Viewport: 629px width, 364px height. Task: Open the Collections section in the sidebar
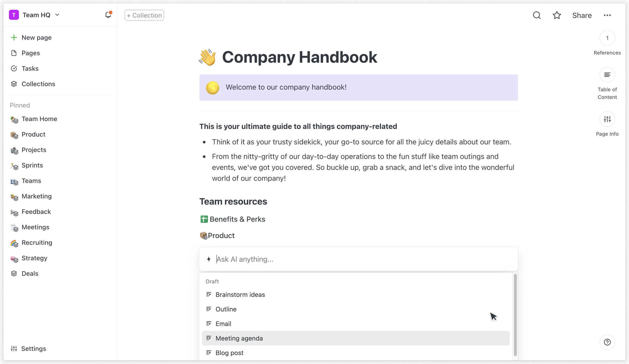pos(38,84)
